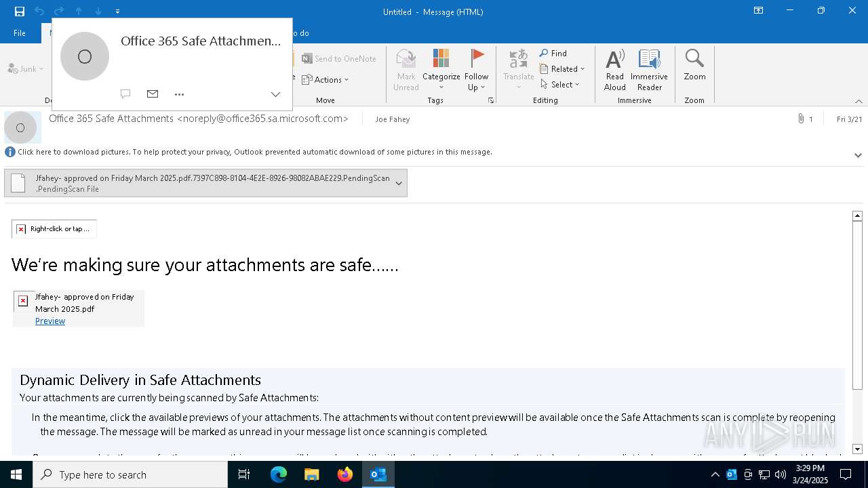Click the Redo arrow in quick access toolbar

point(59,11)
